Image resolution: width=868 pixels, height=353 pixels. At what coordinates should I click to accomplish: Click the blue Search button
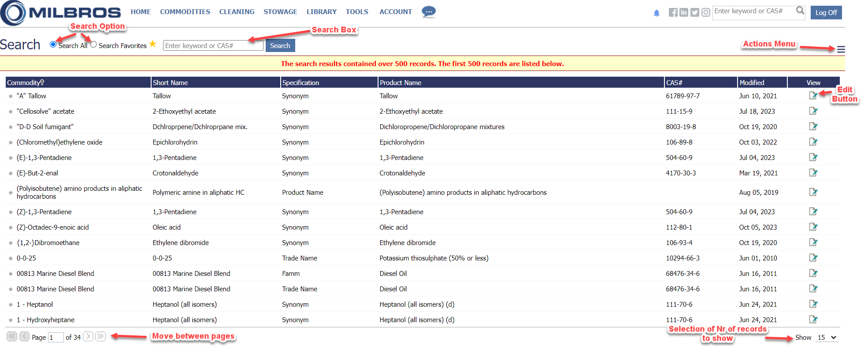pyautogui.click(x=280, y=45)
